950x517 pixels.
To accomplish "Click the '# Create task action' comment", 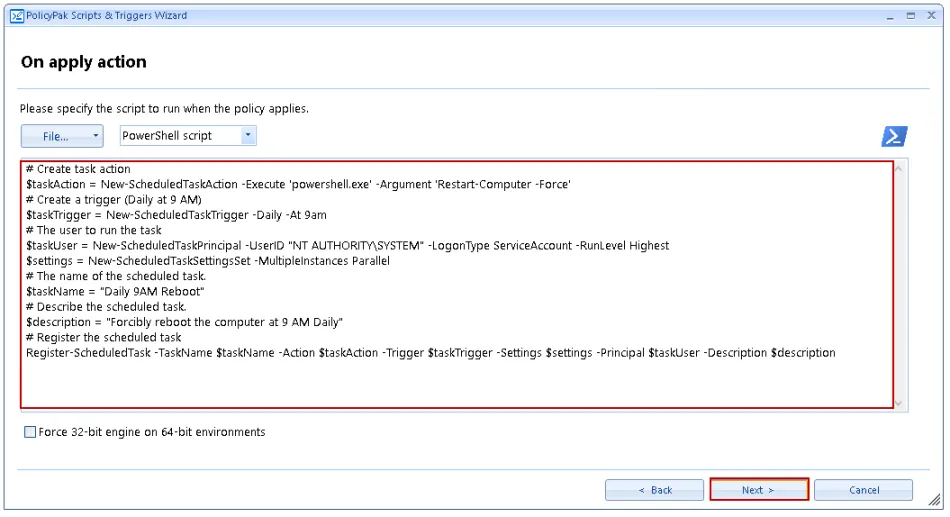I will click(x=78, y=169).
